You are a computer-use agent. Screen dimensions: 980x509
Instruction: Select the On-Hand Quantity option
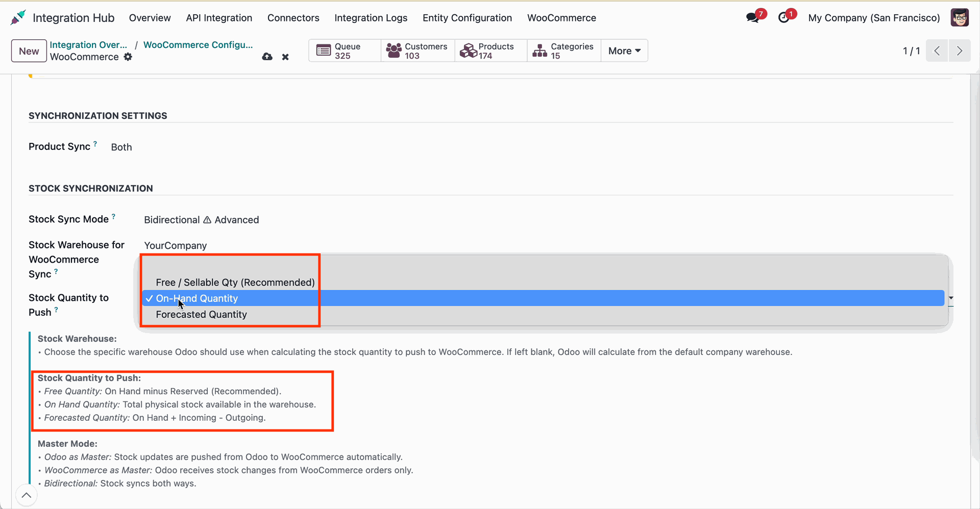pyautogui.click(x=543, y=298)
